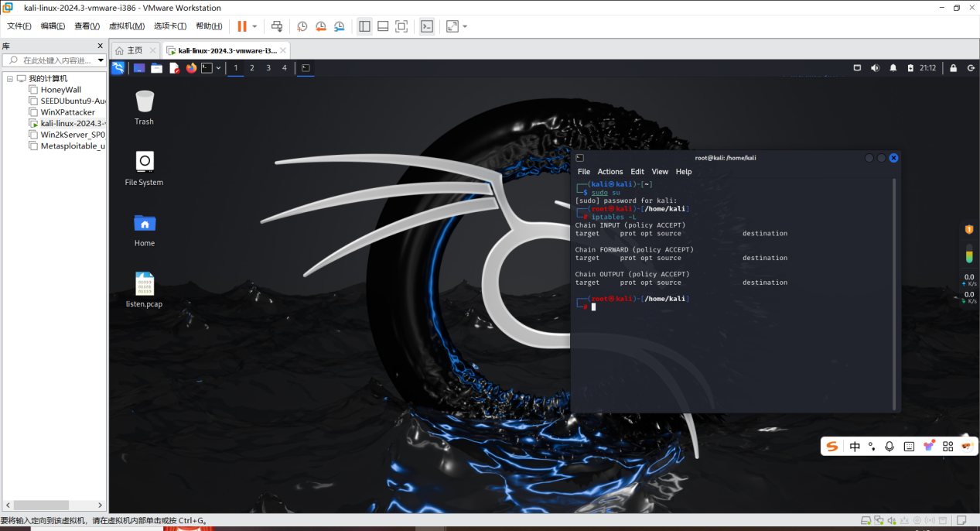The height and width of the screenshot is (531, 980).
Task: Open the terminal's Help menu
Action: [x=684, y=172]
